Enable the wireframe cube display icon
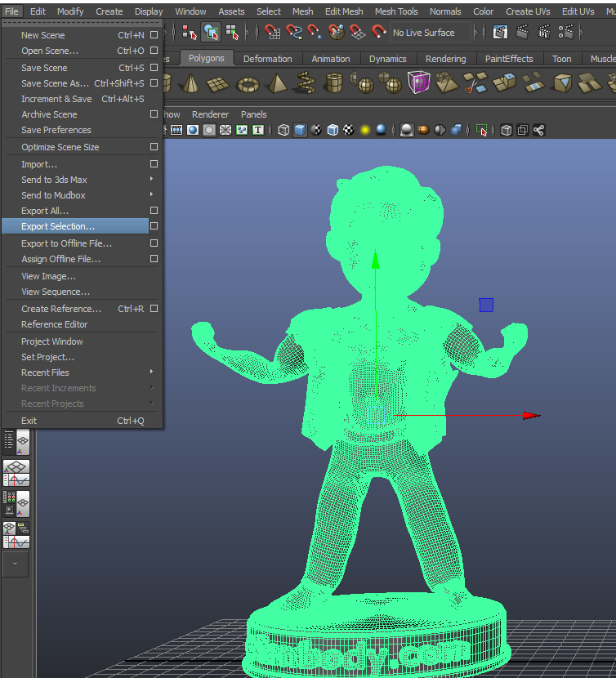 coord(283,130)
